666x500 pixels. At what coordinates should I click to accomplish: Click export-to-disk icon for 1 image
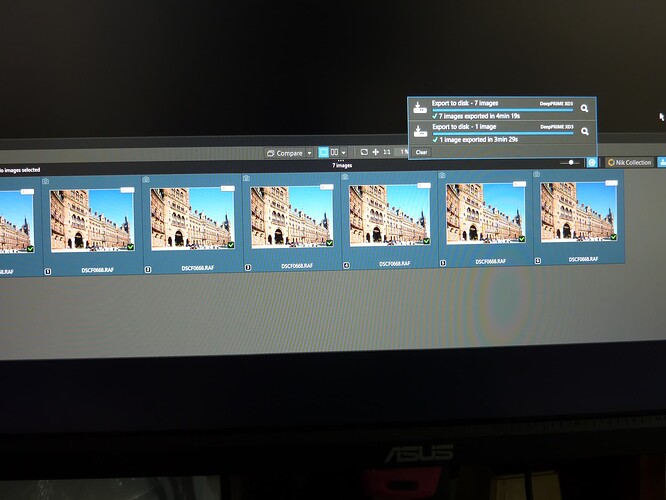tap(420, 132)
